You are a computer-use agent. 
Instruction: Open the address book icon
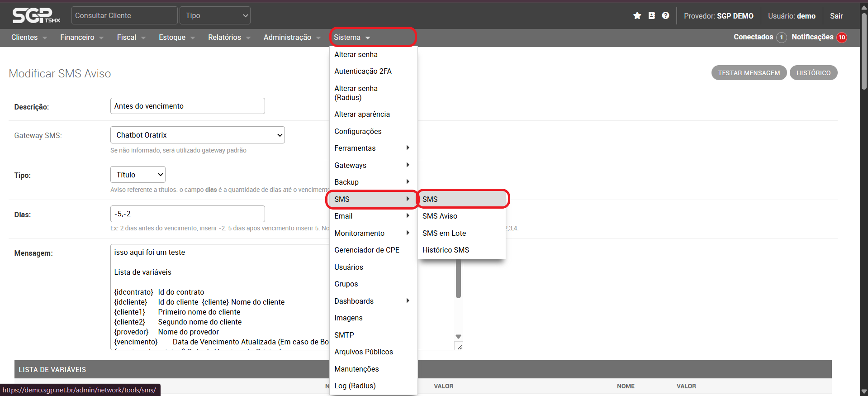pos(651,16)
